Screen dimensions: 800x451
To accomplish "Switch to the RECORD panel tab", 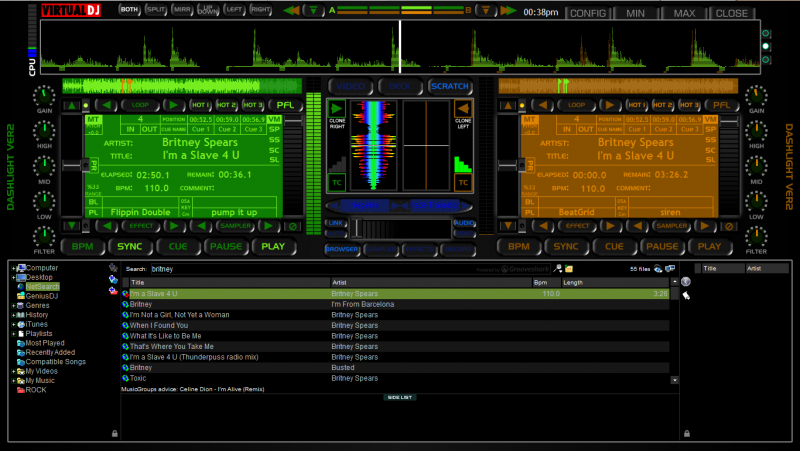I will coord(458,249).
